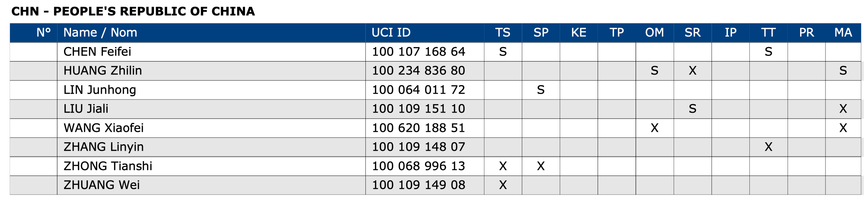Viewport: 868px width, 211px height.
Task: Select ZHANG Linyin's X in TT column
Action: (x=768, y=147)
